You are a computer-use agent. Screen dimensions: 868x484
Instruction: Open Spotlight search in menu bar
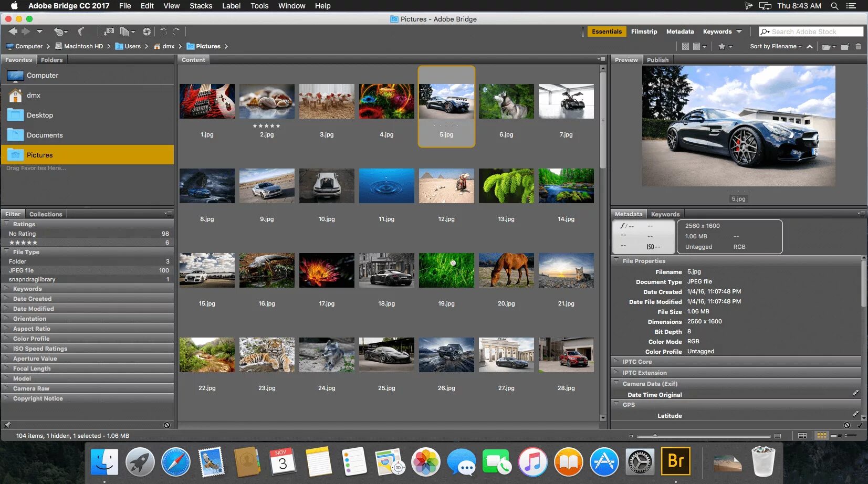coord(834,6)
